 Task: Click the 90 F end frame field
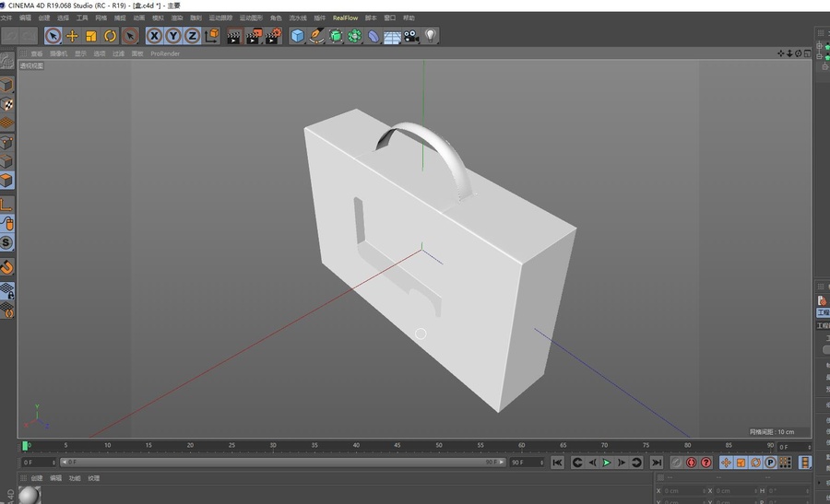point(527,463)
